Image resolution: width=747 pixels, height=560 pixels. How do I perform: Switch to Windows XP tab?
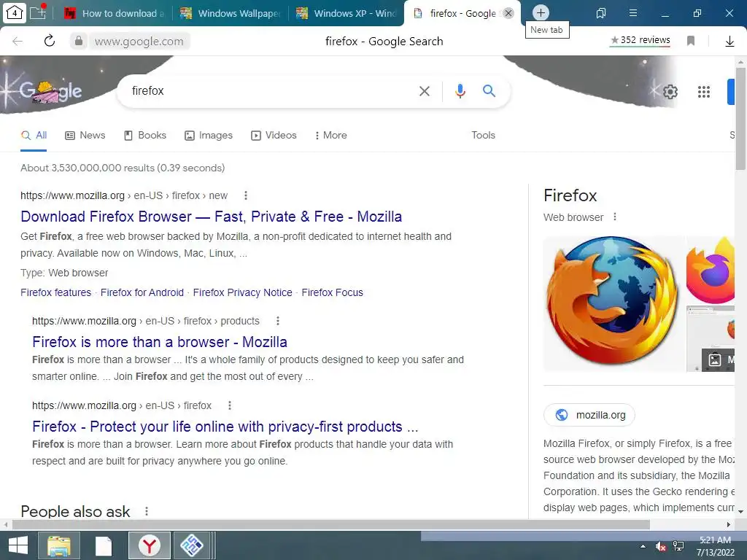pos(347,13)
